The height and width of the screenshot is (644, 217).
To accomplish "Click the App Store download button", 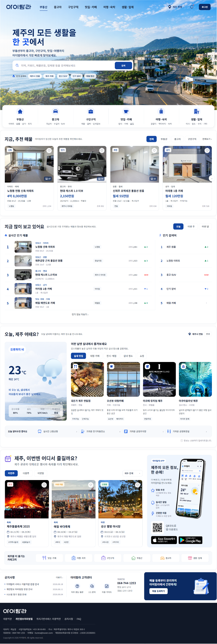I will [x=164, y=540].
